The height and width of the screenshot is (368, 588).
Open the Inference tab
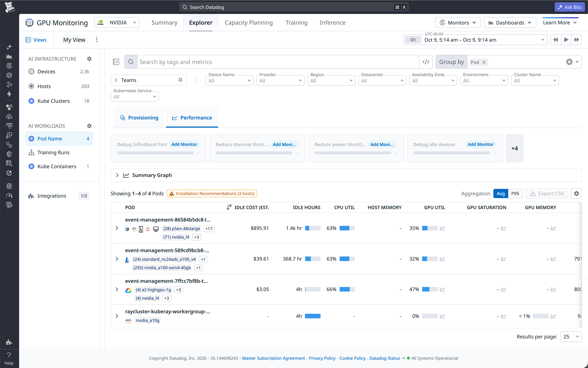point(332,23)
